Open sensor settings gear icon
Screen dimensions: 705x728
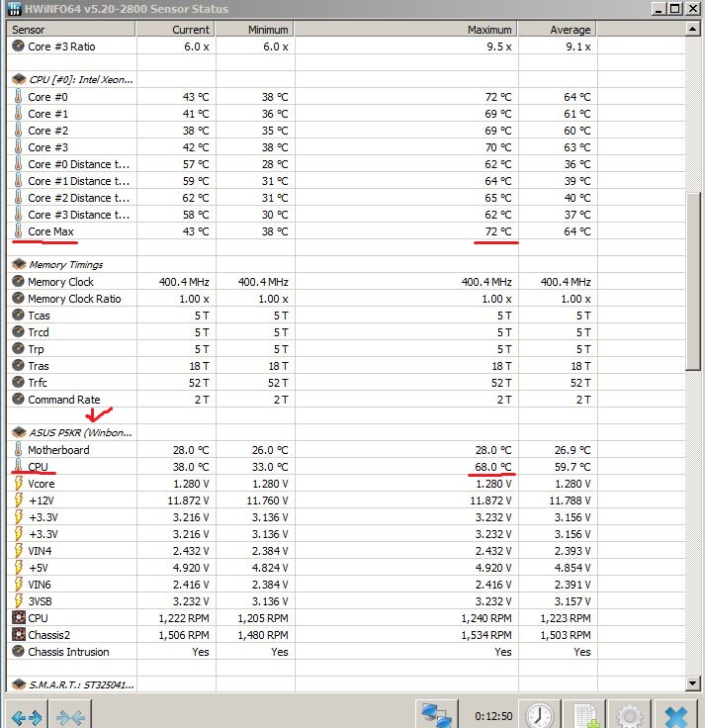(x=629, y=715)
